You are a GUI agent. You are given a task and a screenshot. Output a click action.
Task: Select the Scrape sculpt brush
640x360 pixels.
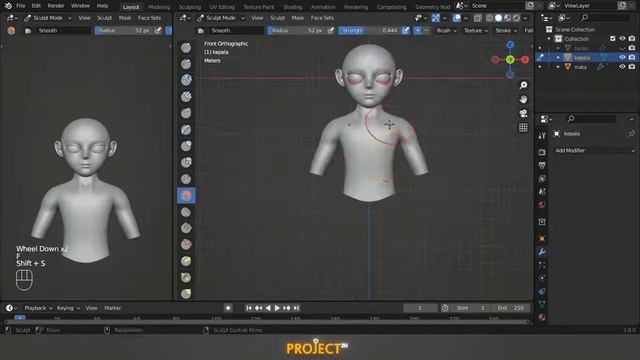(186, 244)
